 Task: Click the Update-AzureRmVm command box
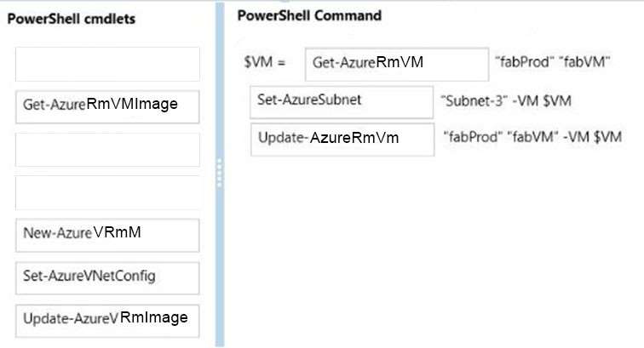coord(342,140)
